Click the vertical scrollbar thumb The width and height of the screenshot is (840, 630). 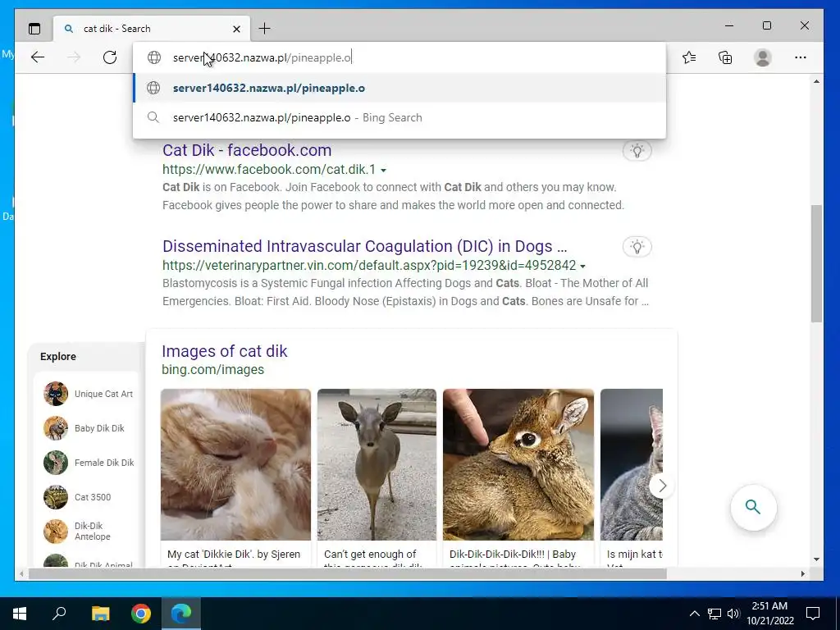pos(816,263)
